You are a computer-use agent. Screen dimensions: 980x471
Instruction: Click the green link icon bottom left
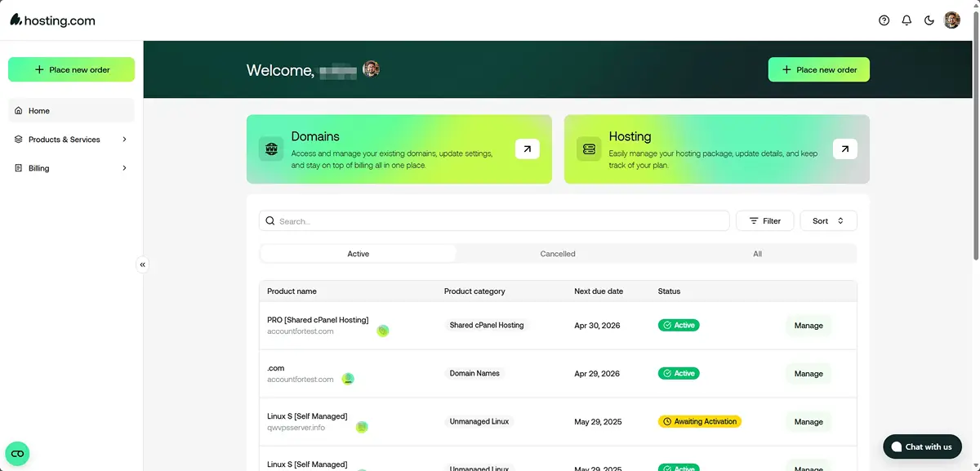[17, 453]
